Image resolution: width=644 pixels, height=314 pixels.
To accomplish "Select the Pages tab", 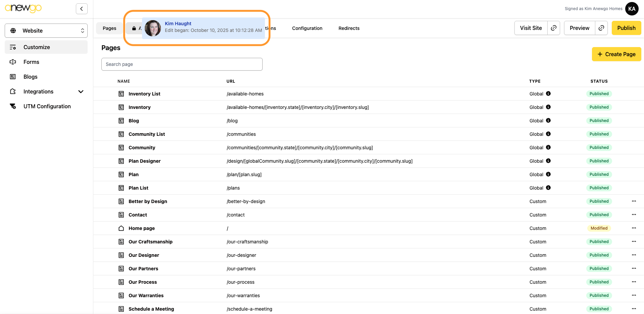I will click(109, 28).
